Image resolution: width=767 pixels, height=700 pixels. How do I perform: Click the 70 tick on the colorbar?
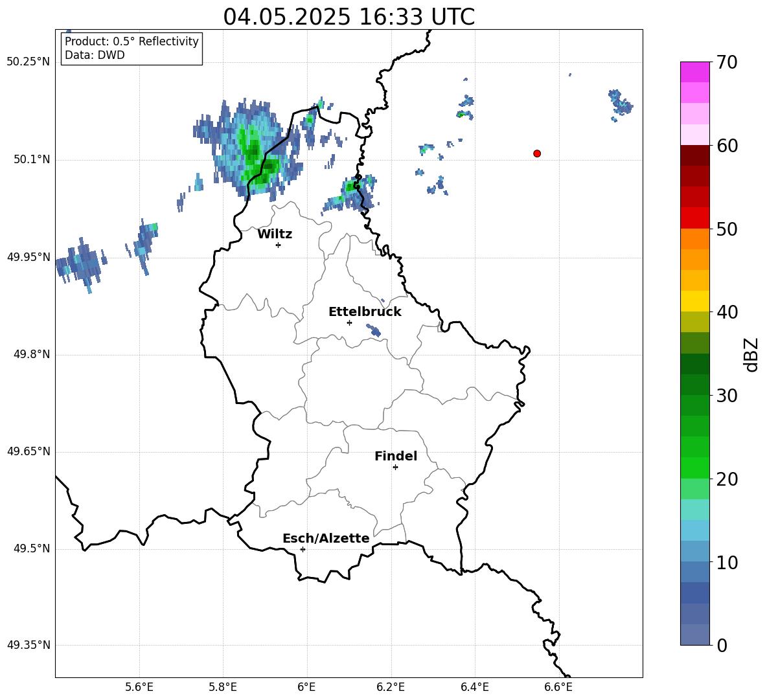coord(726,62)
